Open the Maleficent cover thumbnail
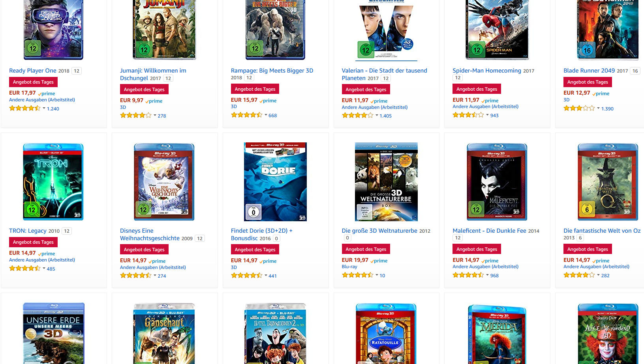The width and height of the screenshot is (644, 364). pyautogui.click(x=497, y=182)
